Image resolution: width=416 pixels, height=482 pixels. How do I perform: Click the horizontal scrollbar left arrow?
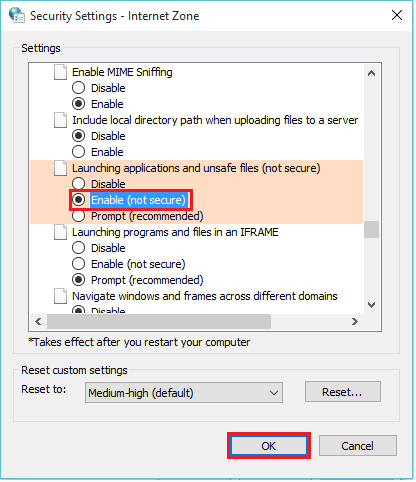38,321
